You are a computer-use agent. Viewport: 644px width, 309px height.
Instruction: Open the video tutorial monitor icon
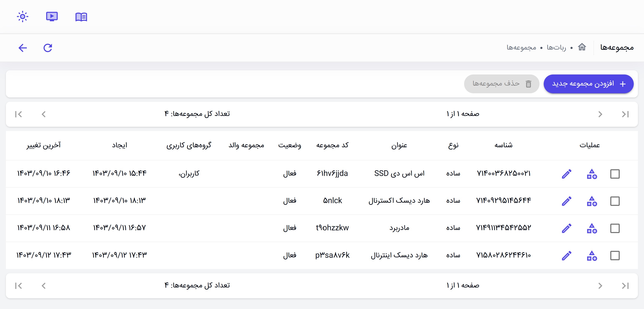tap(52, 17)
